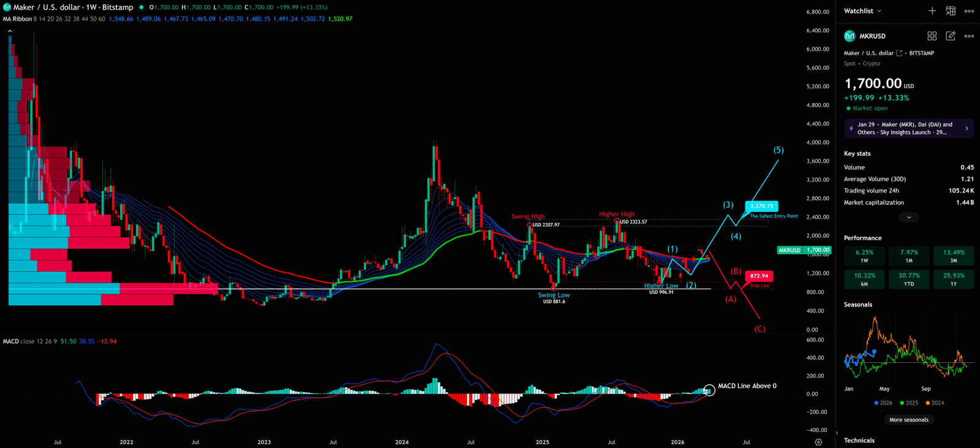Select the YTD performance tile

(x=909, y=279)
